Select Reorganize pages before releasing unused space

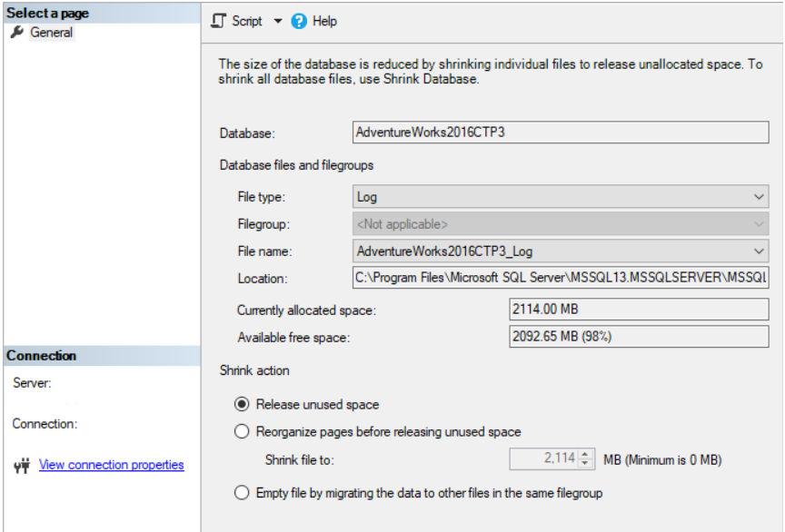[x=242, y=432]
